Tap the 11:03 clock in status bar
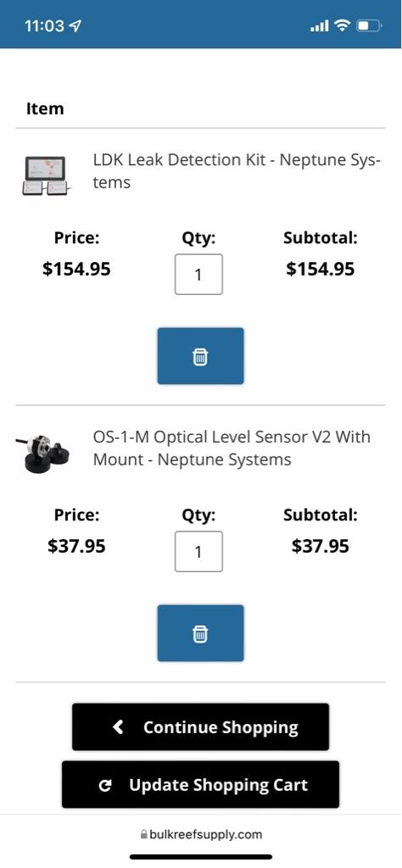Screen dimensions: 402x868 pyautogui.click(x=44, y=25)
